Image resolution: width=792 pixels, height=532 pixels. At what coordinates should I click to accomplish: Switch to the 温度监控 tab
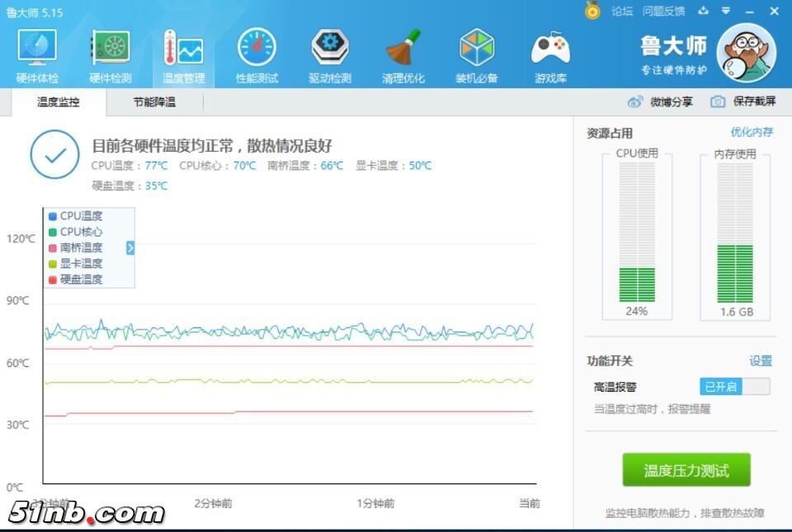58,102
